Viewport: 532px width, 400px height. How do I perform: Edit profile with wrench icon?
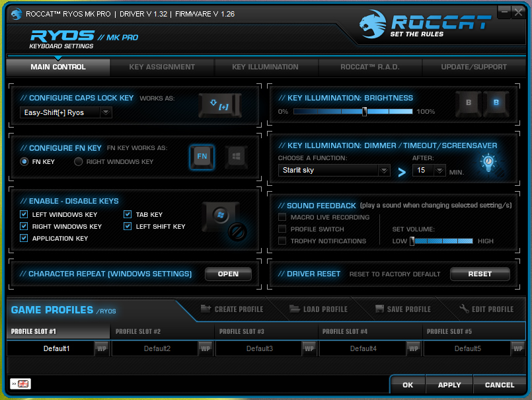486,309
